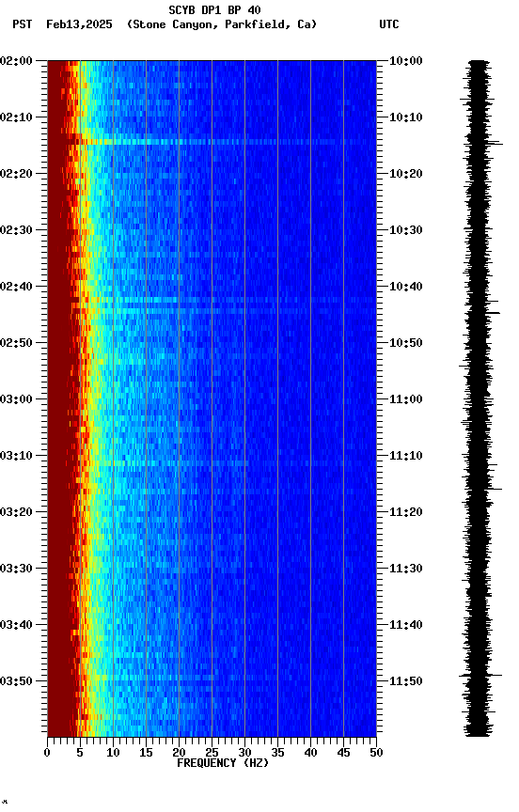Click the seismogram spike near 11:16 UTC

[x=494, y=489]
